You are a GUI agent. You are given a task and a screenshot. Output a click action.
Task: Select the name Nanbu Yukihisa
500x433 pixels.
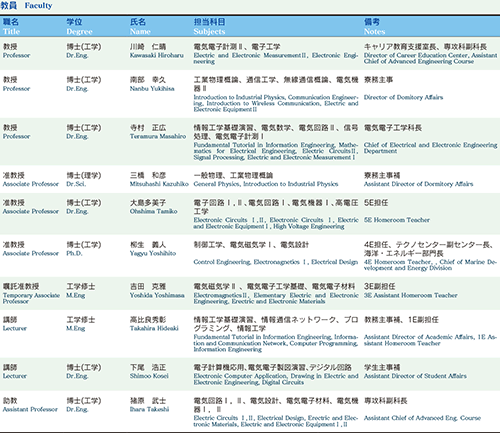click(152, 89)
